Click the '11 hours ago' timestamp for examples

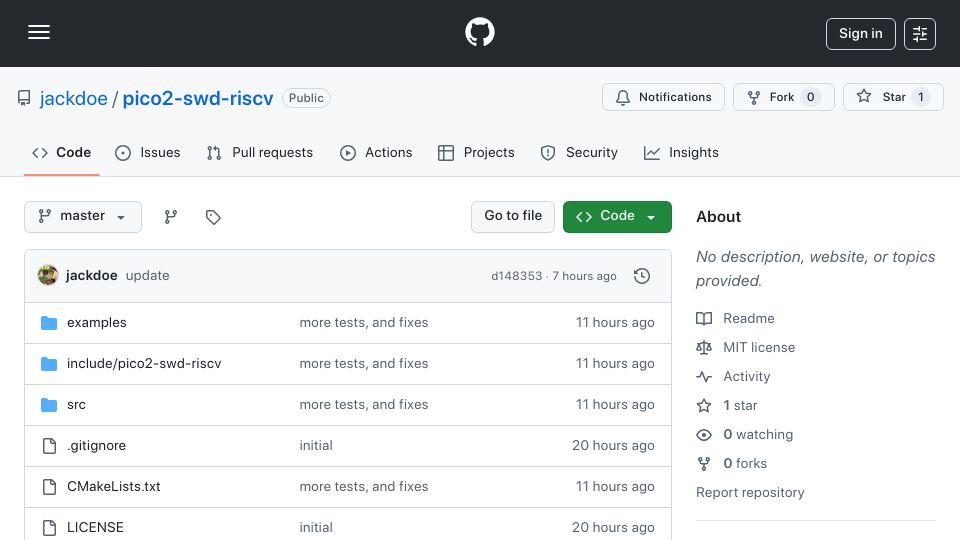615,323
